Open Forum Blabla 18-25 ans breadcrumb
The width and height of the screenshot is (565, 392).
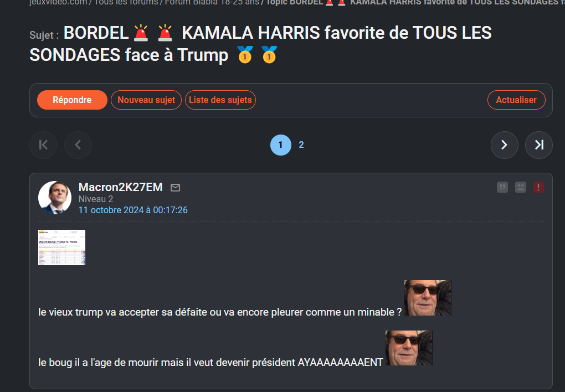click(212, 3)
